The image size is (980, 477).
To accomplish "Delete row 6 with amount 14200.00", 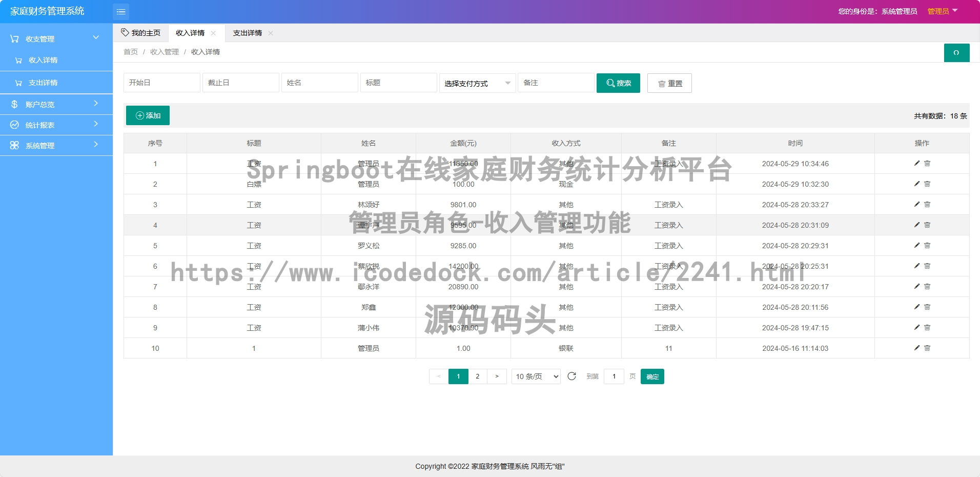I will (x=927, y=266).
